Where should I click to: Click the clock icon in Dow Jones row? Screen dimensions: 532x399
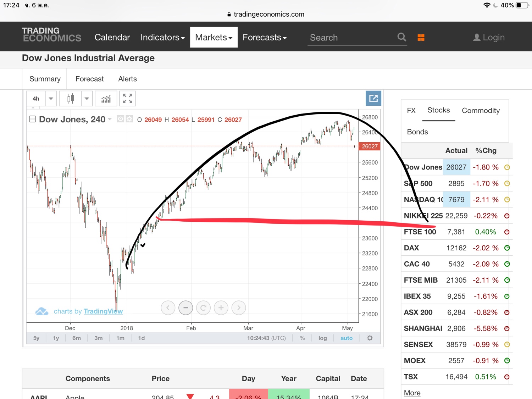[507, 167]
